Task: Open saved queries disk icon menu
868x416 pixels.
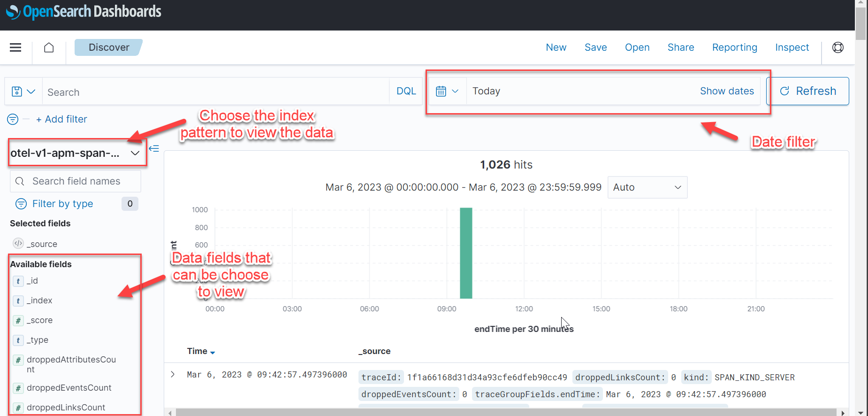Action: (23, 92)
